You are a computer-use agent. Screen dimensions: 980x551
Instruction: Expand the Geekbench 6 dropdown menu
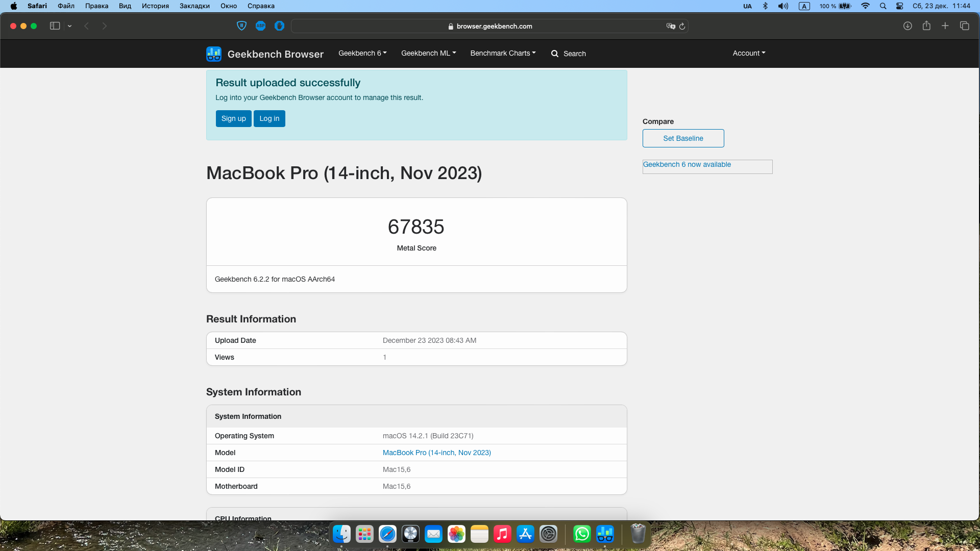point(362,53)
